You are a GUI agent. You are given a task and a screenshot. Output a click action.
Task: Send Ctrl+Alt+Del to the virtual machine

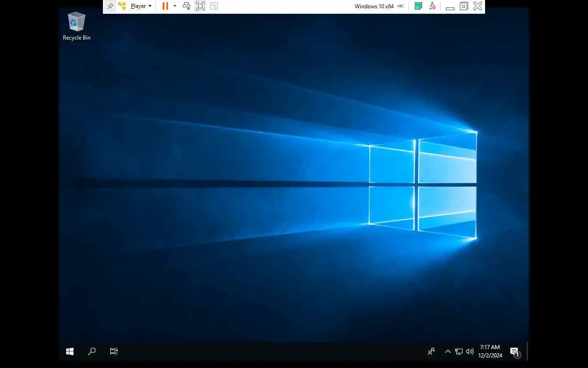(x=187, y=6)
